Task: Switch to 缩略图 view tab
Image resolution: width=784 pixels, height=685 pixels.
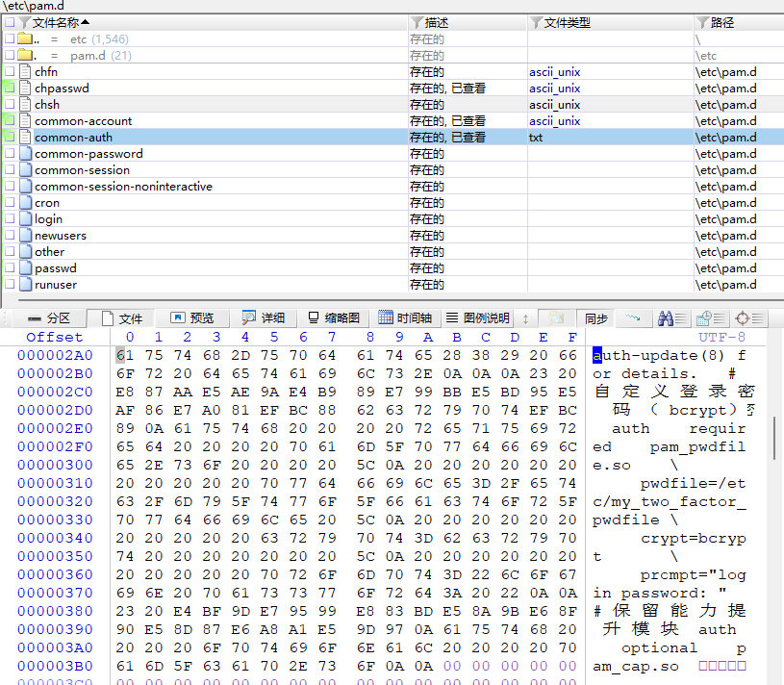Action: coord(334,318)
